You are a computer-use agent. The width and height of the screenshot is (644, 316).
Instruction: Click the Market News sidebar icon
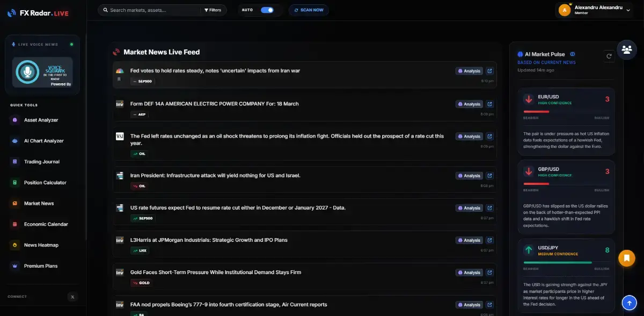click(14, 204)
